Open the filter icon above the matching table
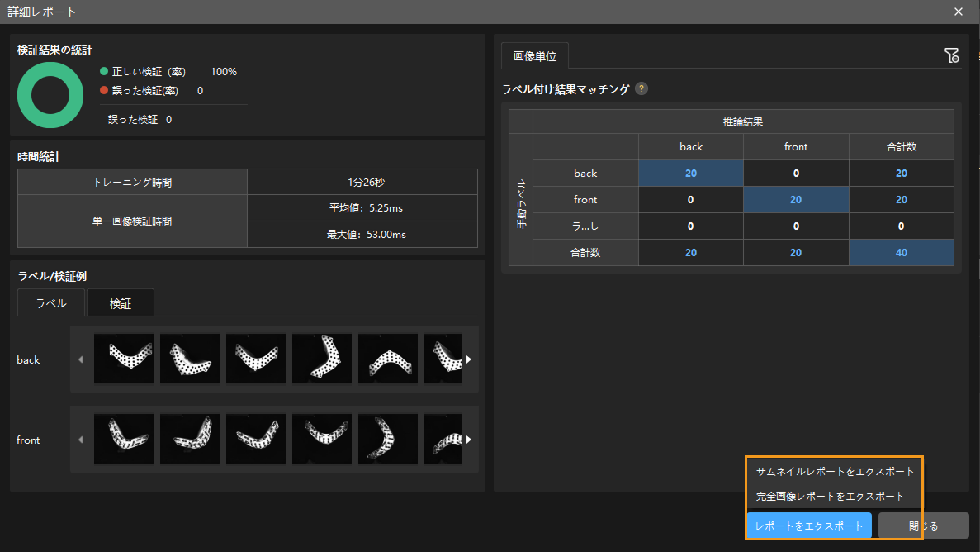Viewport: 980px width, 552px height. [951, 55]
